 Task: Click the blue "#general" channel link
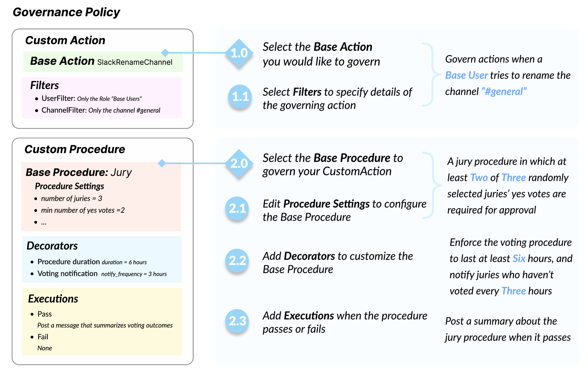[504, 92]
